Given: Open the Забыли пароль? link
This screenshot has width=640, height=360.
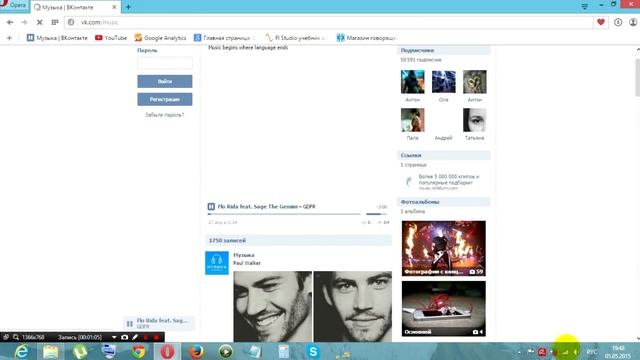Looking at the screenshot, I should [x=165, y=115].
